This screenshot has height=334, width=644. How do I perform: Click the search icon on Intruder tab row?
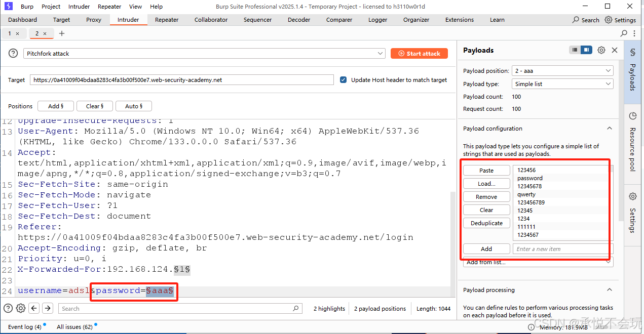tap(624, 33)
